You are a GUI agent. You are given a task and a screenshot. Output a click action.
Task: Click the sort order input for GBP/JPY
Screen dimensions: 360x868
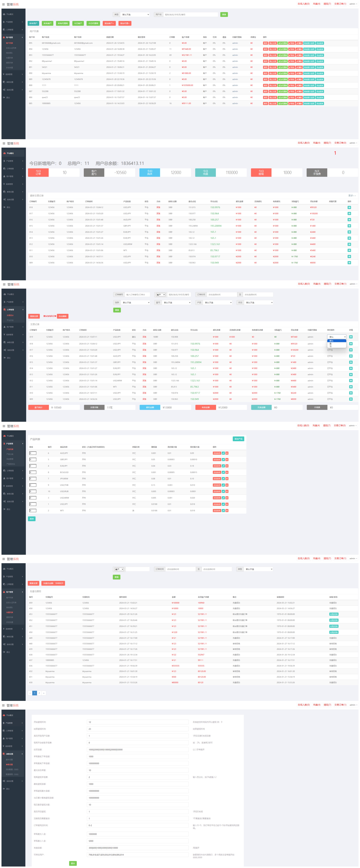coord(33,460)
